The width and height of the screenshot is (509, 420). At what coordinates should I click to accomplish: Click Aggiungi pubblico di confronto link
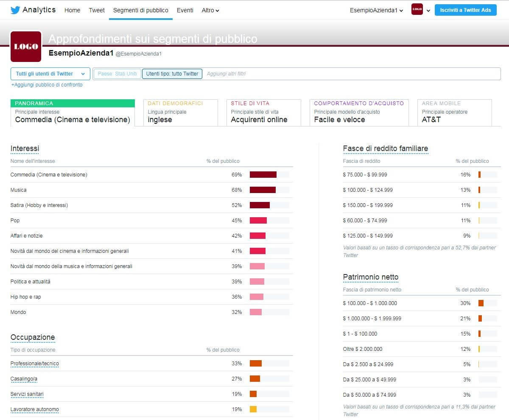47,85
